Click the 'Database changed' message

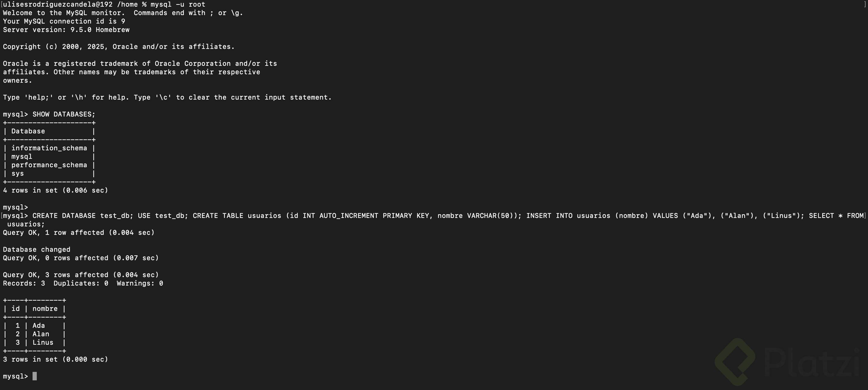coord(37,250)
